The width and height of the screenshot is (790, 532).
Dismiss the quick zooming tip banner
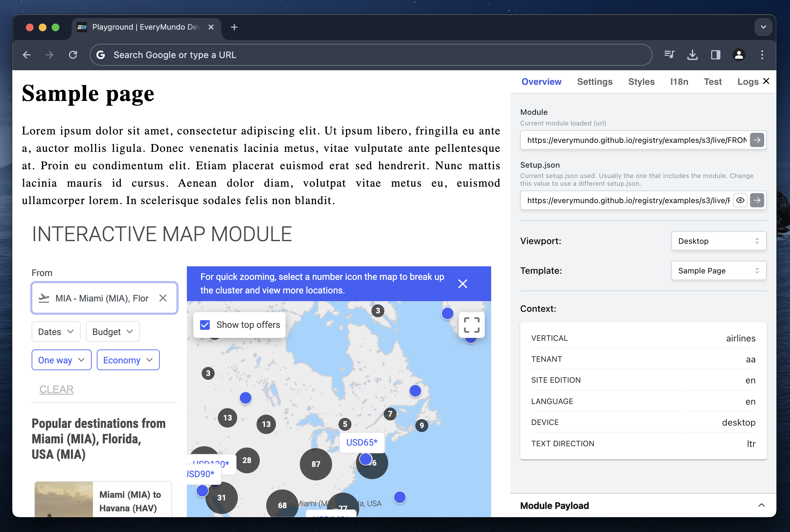click(463, 284)
